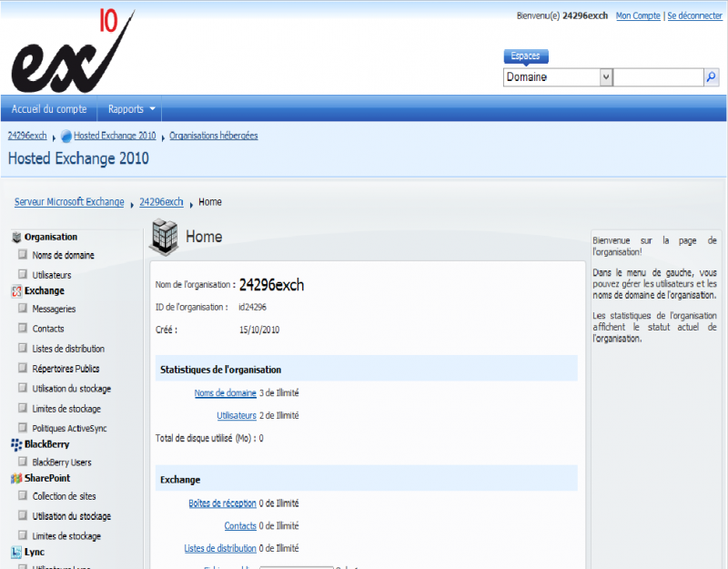Click the Contacts icon in the sidebar

pos(22,329)
